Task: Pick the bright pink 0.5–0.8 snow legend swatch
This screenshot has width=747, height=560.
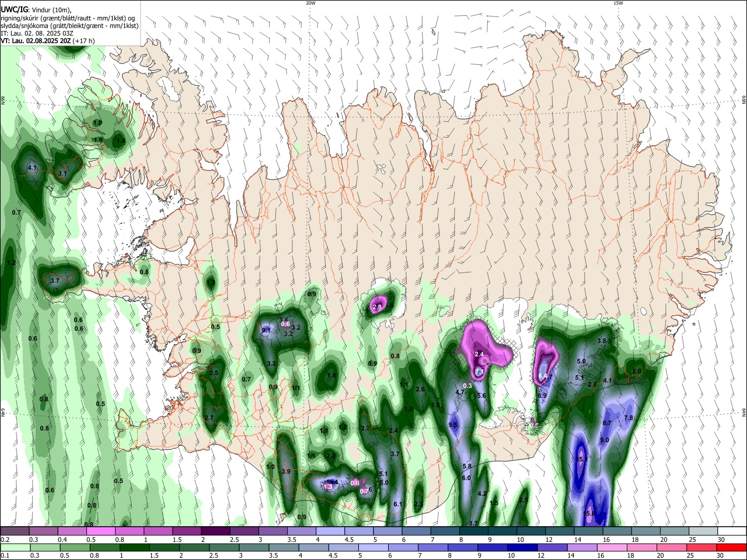Action: pyautogui.click(x=101, y=531)
